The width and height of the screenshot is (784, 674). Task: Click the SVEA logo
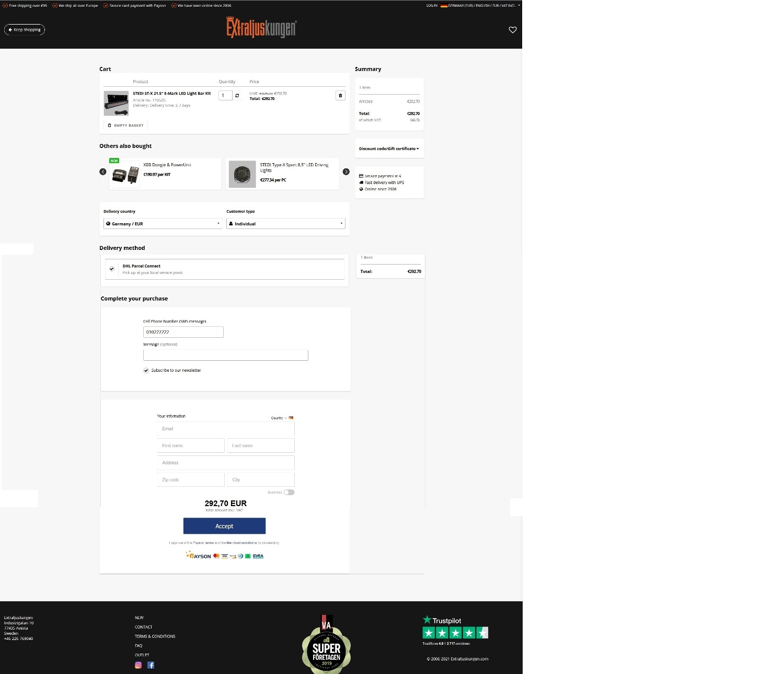(258, 556)
